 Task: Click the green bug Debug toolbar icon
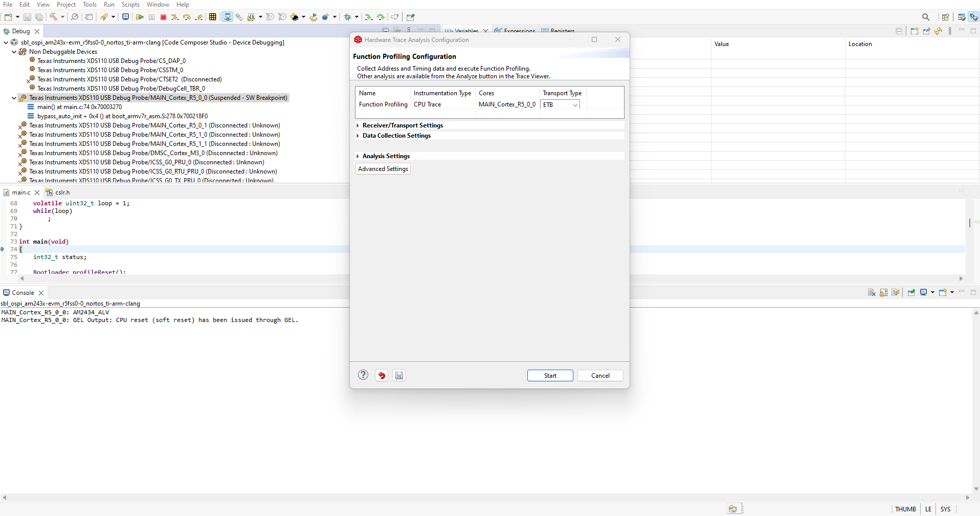[348, 17]
